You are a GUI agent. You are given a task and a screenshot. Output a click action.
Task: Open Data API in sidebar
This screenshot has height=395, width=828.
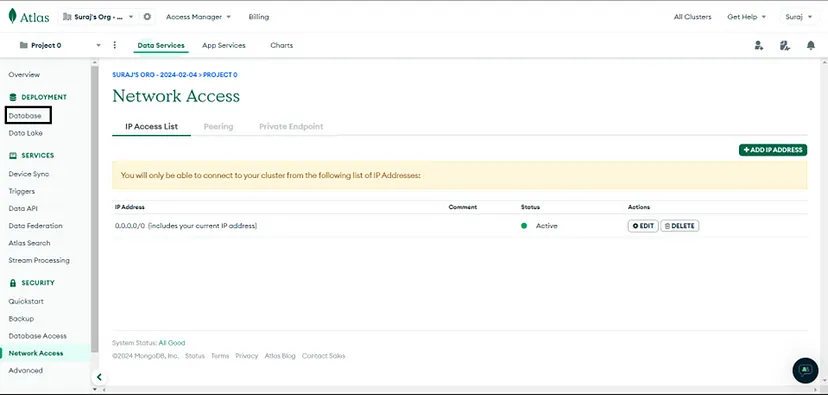[x=23, y=209]
